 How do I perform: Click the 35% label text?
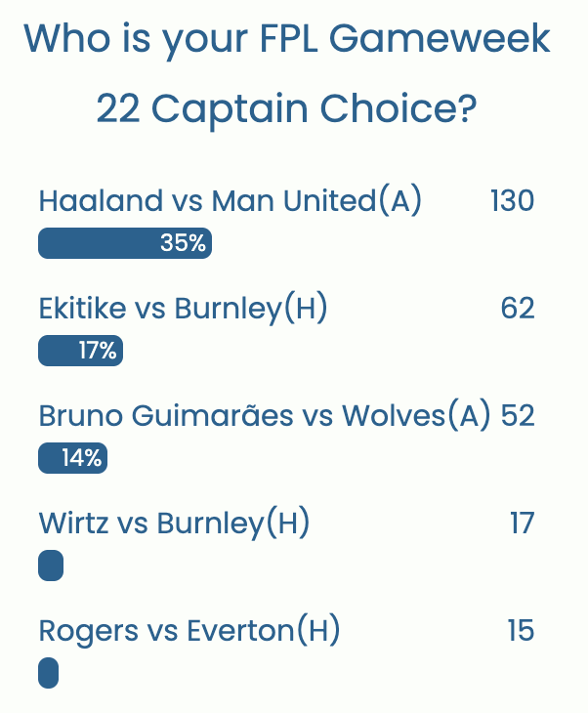pos(183,243)
